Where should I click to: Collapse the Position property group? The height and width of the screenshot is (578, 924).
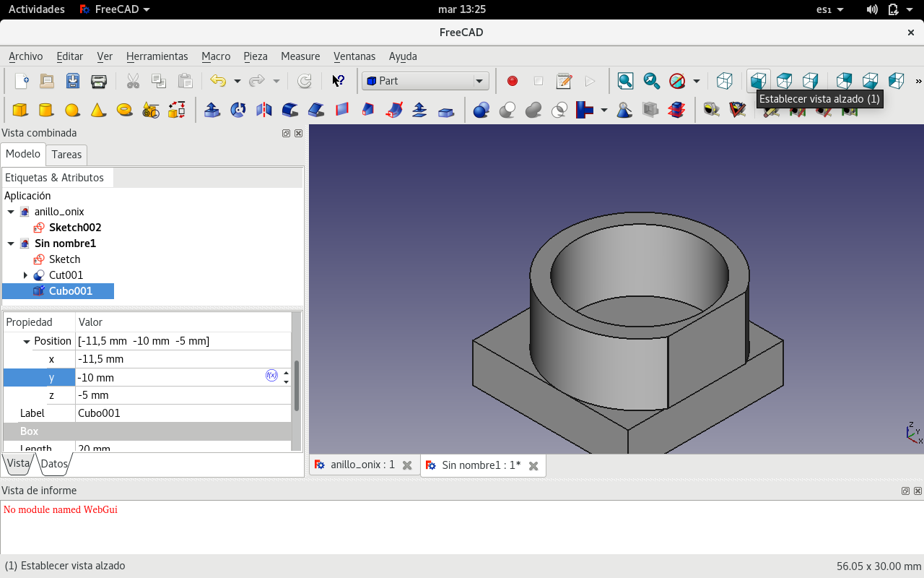pyautogui.click(x=27, y=341)
